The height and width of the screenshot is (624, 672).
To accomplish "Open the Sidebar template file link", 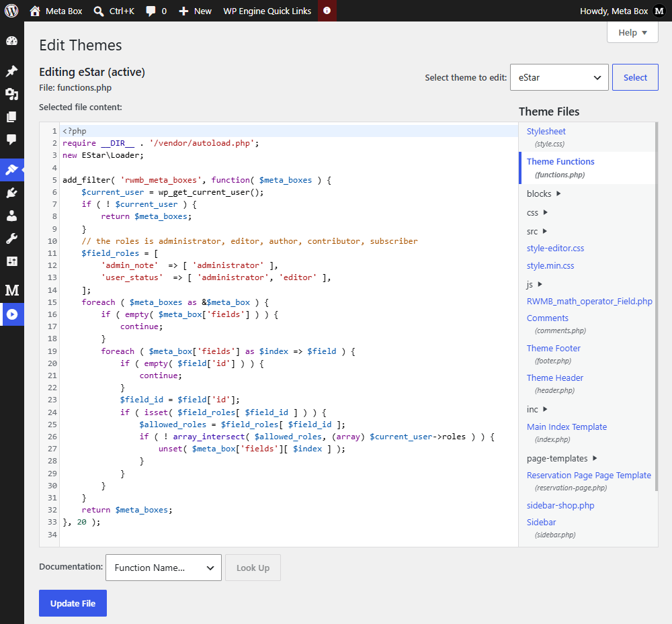I will 541,523.
